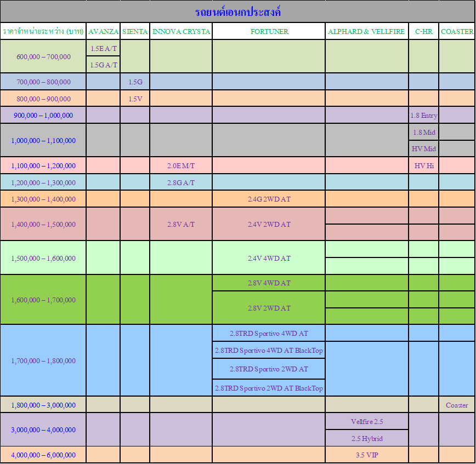
Task: Select the Fortuner 2.4V 2WD AT cell
Action: click(269, 224)
